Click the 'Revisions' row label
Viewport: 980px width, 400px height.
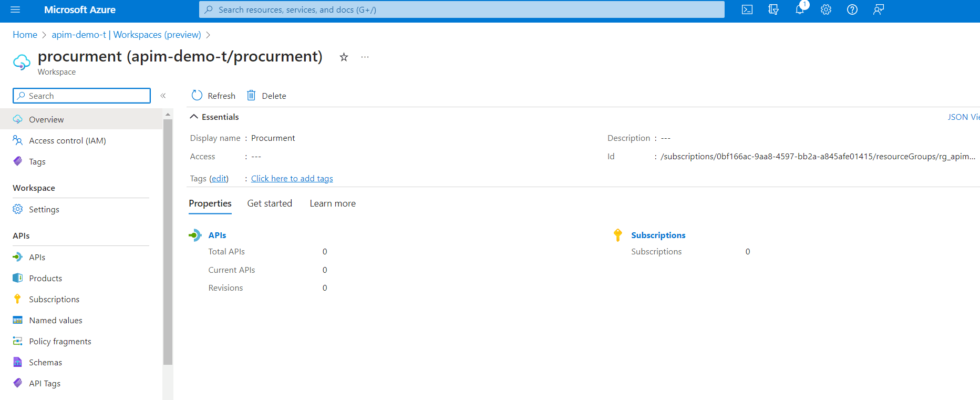pos(225,288)
